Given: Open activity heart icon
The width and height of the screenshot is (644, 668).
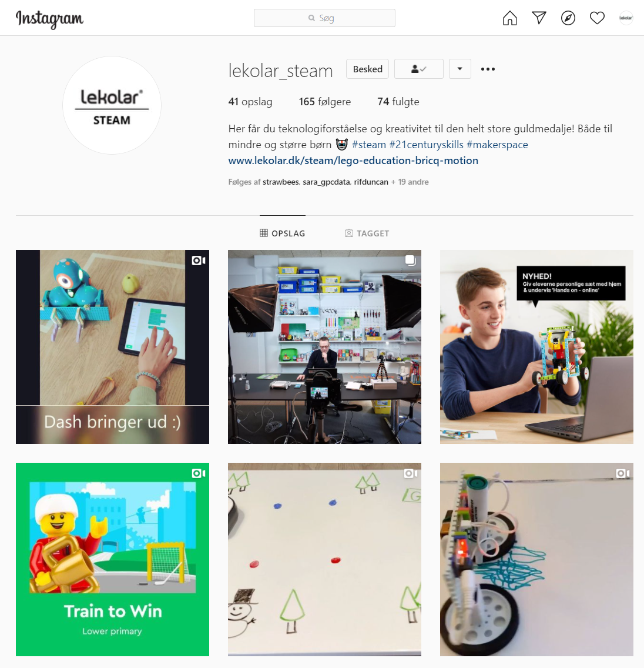Looking at the screenshot, I should pos(597,18).
